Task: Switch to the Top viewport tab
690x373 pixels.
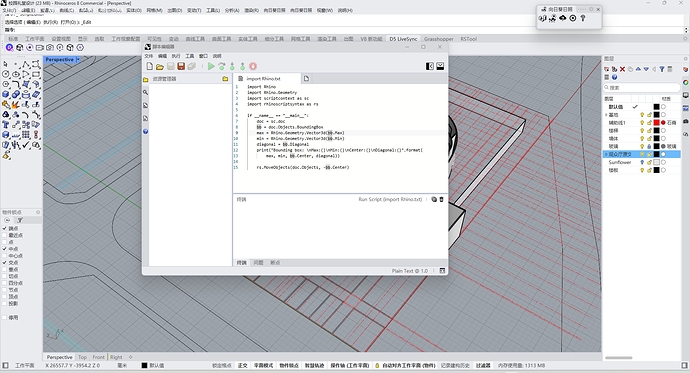Action: (82, 357)
